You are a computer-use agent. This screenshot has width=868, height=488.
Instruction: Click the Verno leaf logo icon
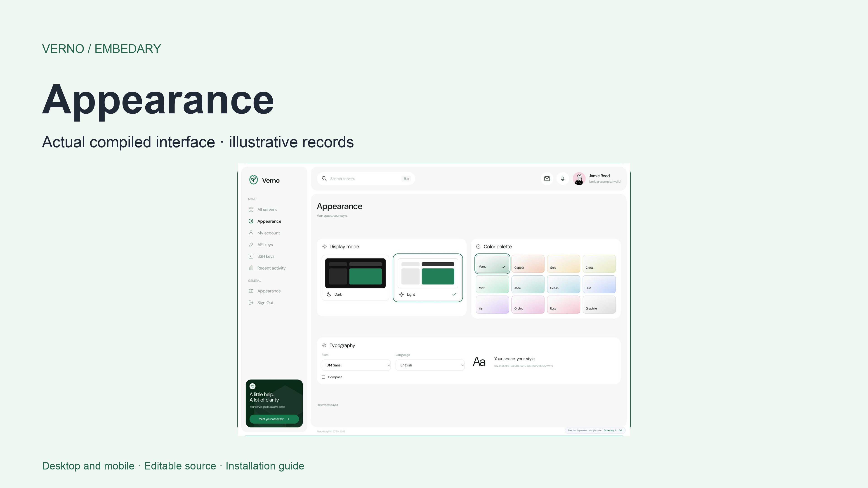click(253, 180)
